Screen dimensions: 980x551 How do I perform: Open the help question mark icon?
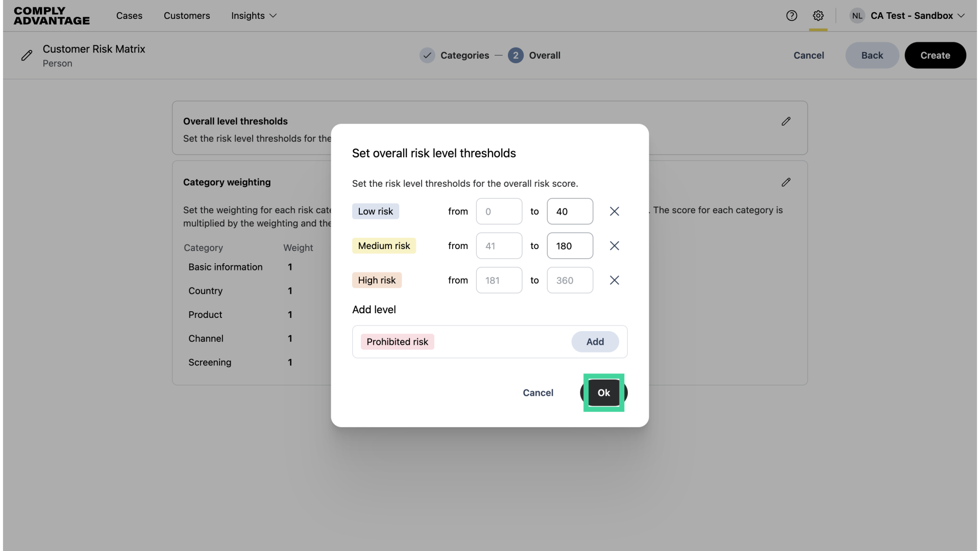click(x=791, y=16)
